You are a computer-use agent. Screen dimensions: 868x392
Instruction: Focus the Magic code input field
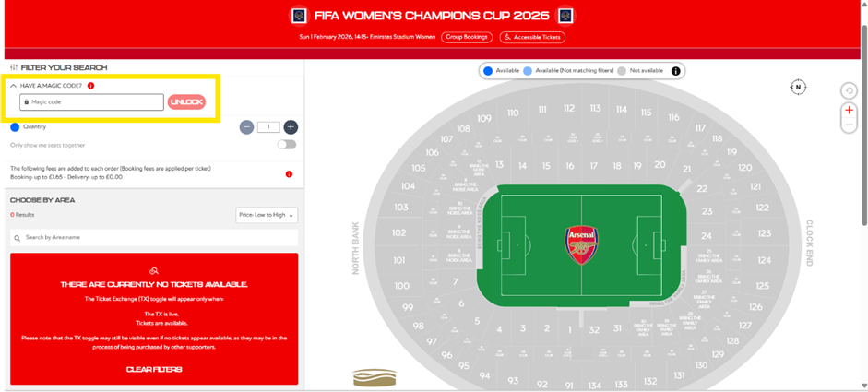(92, 101)
